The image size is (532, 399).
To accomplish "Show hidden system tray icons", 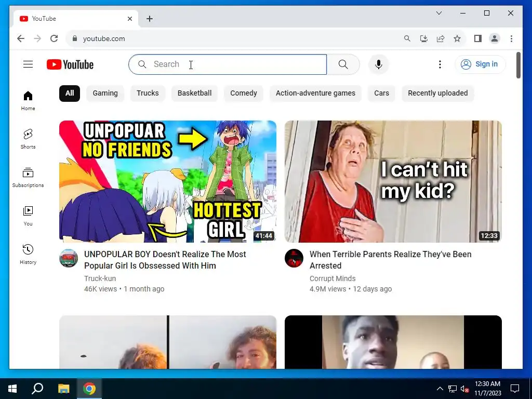I will pos(440,389).
